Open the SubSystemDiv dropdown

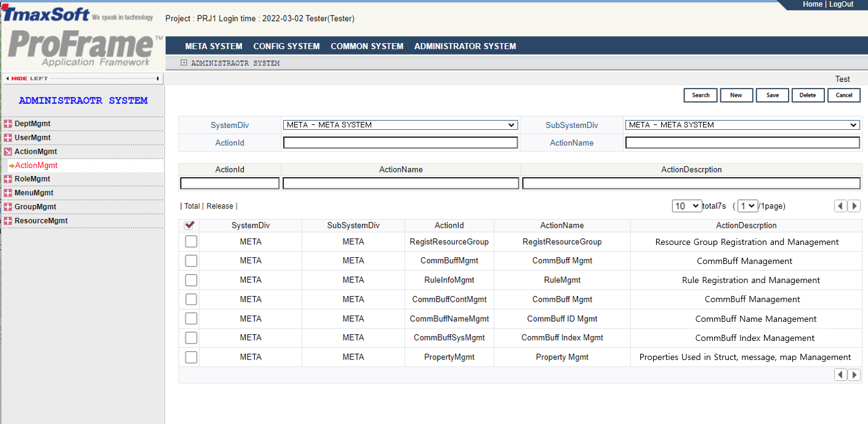(742, 125)
